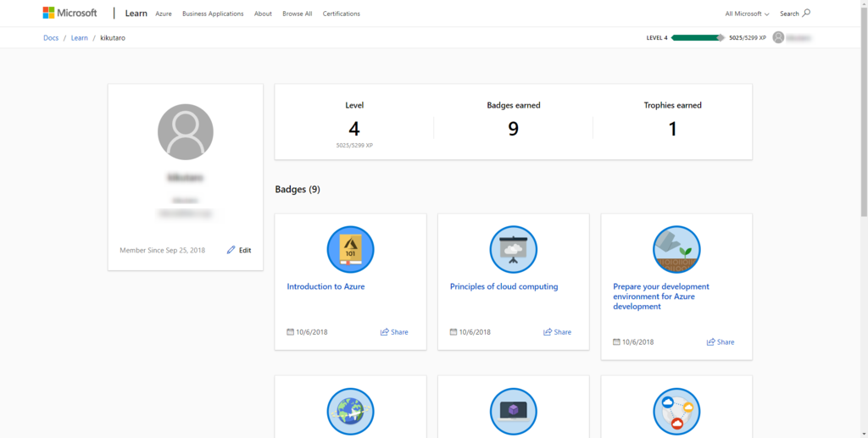The width and height of the screenshot is (868, 438).
Task: Open the Search magnifier icon
Action: (806, 13)
